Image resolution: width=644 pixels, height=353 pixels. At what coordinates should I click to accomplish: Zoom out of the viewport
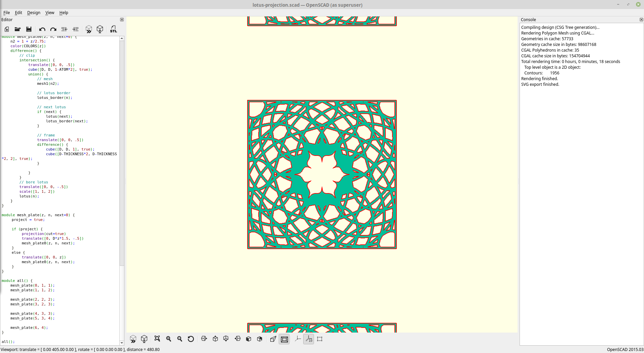(x=180, y=339)
